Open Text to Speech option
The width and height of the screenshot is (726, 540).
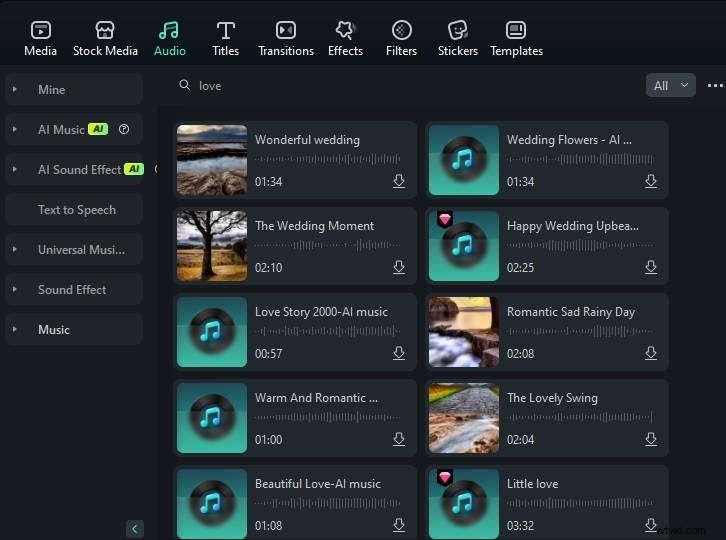coord(77,210)
